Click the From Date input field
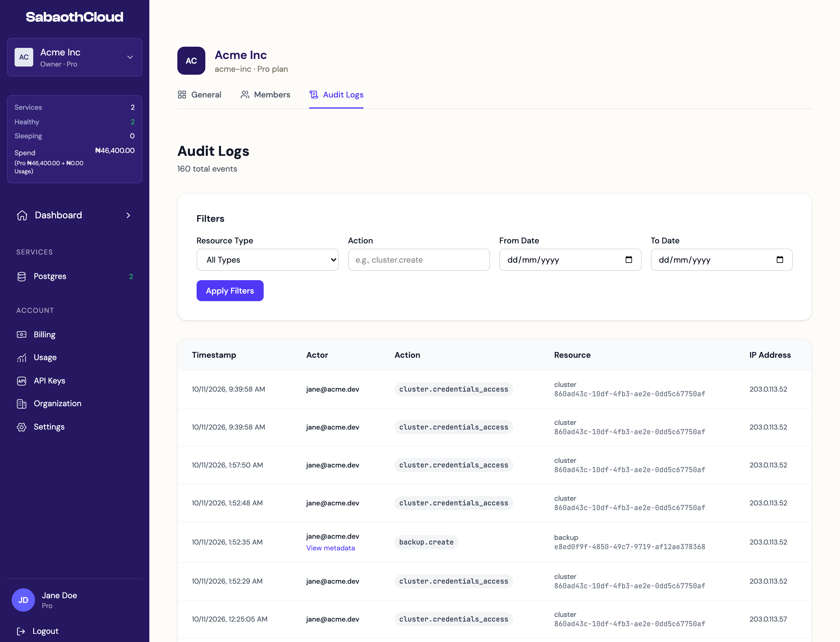Viewport: 840px width, 642px height. point(570,260)
